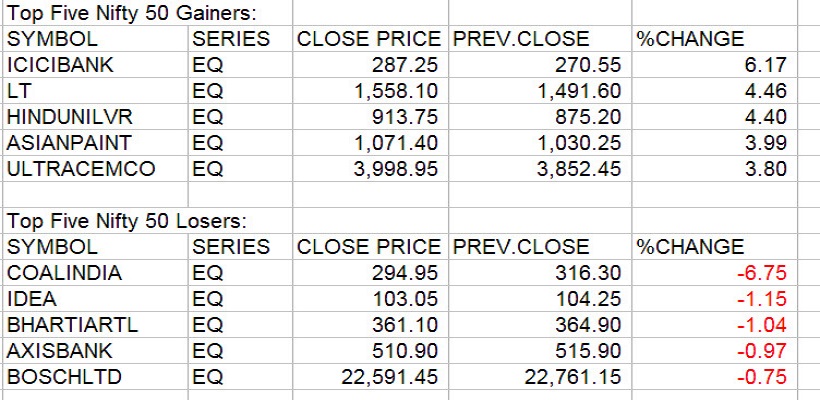Click the losers table CLOSE PRICE header

[368, 247]
